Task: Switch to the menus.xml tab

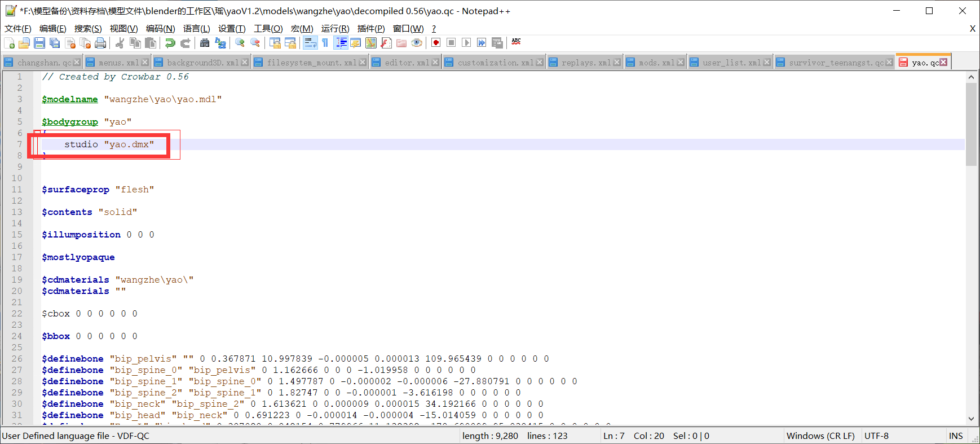Action: tap(118, 63)
